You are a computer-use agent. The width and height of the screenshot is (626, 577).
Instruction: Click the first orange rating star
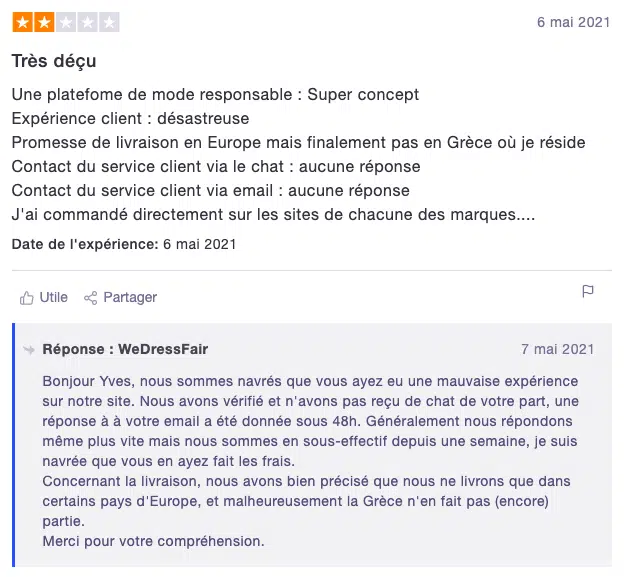tap(22, 22)
